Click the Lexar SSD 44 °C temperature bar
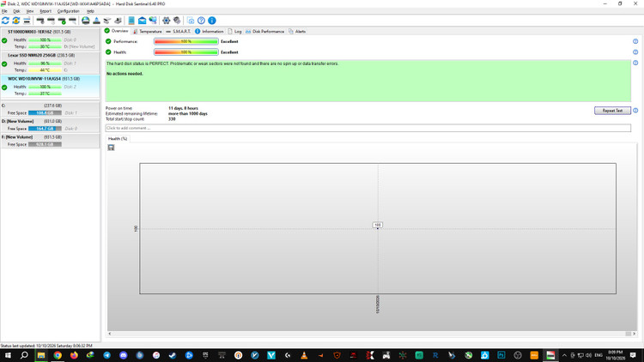 (45, 70)
